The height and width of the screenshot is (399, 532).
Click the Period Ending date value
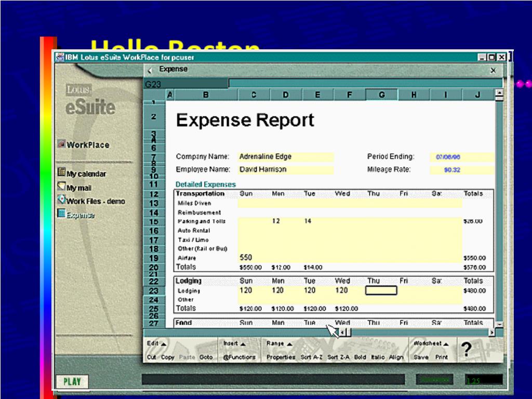click(448, 157)
